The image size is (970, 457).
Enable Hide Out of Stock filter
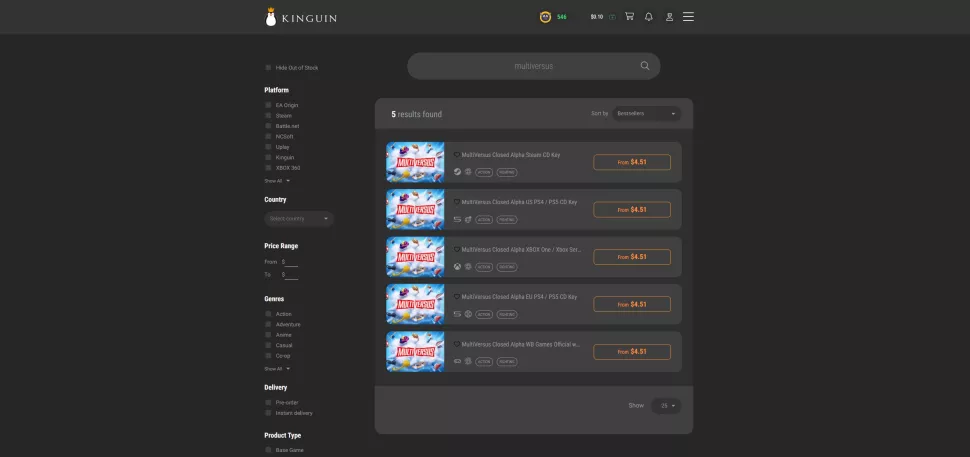(268, 68)
